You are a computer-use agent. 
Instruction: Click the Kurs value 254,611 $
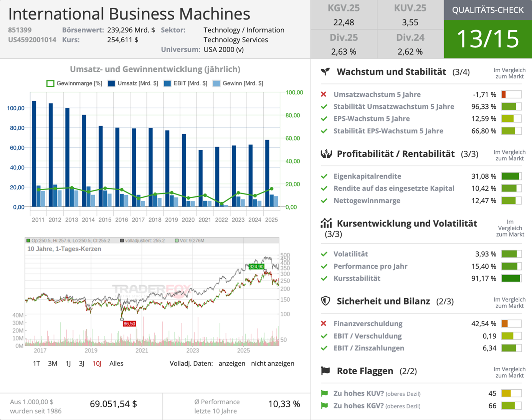coord(122,40)
